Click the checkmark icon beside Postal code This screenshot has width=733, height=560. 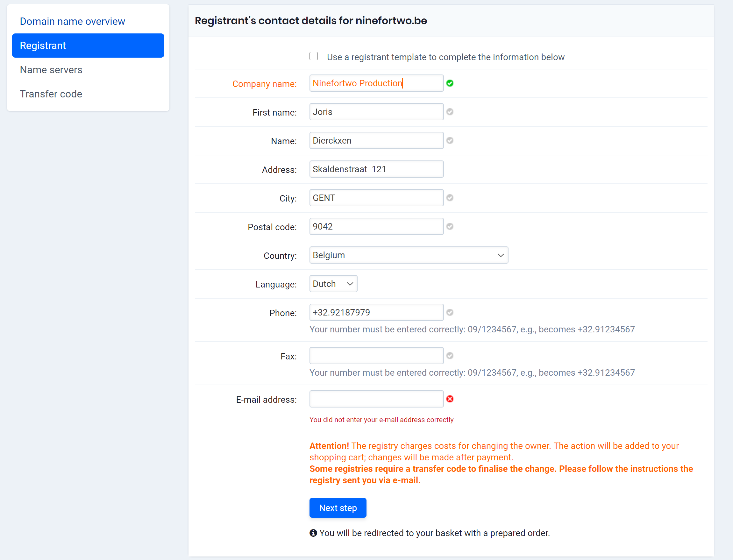[450, 226]
